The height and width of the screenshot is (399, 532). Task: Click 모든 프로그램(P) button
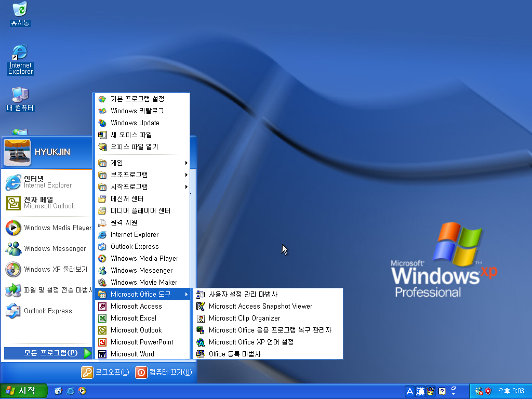click(x=48, y=353)
